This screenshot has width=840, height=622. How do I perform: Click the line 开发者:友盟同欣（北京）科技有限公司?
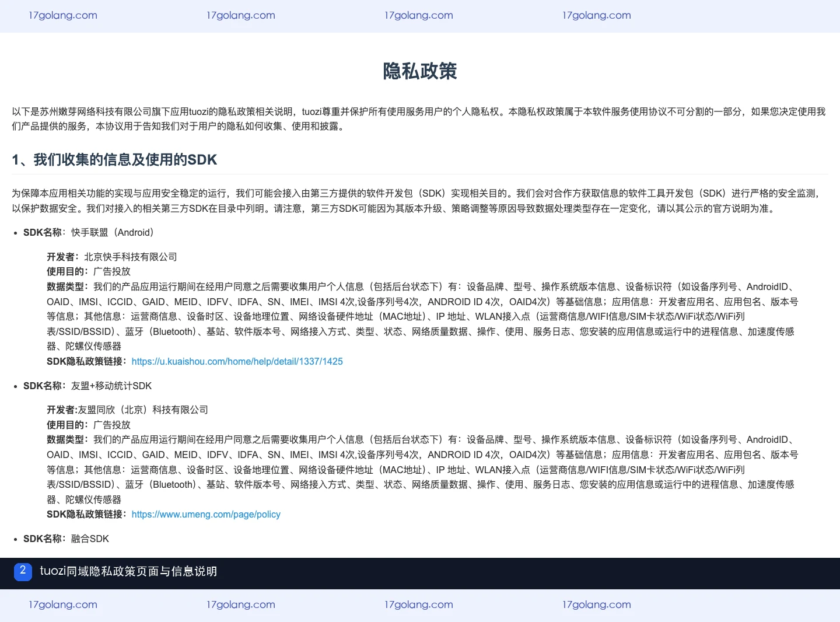click(x=127, y=410)
